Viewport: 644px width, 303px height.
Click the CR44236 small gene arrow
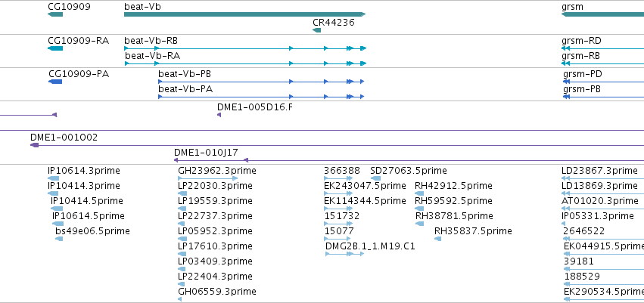point(316,30)
